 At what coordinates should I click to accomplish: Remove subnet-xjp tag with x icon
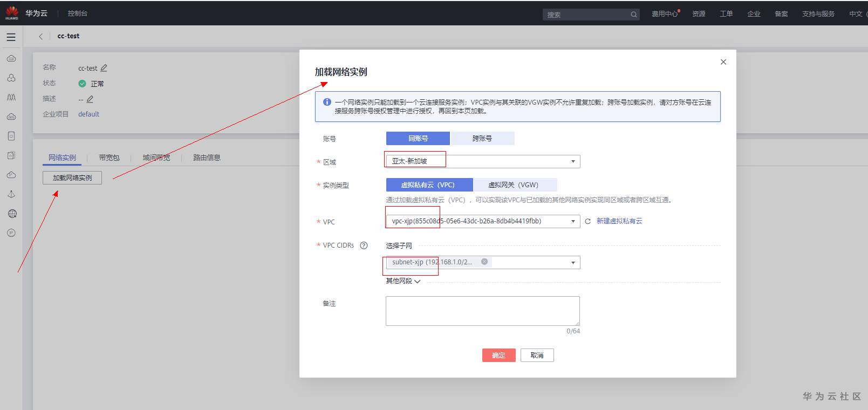(x=484, y=262)
